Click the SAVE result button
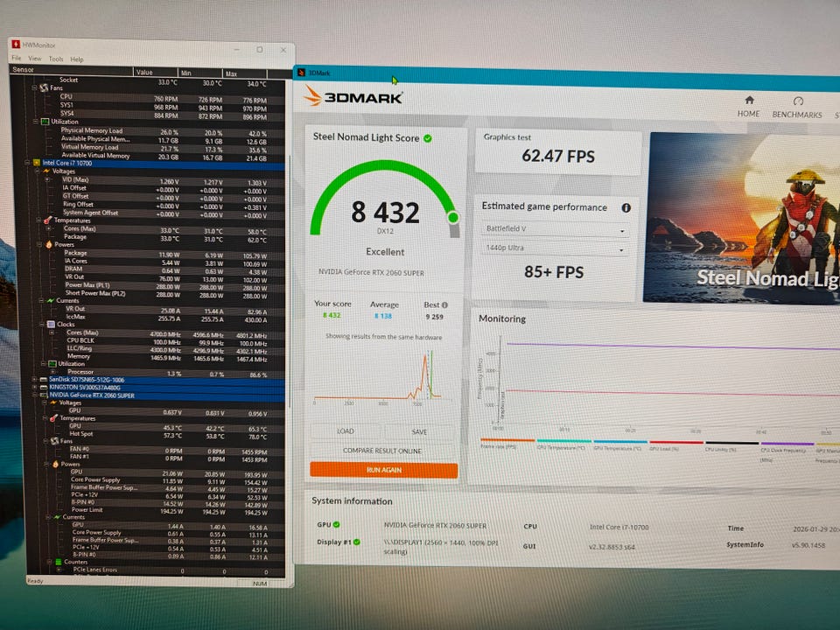The width and height of the screenshot is (840, 630). pos(419,431)
